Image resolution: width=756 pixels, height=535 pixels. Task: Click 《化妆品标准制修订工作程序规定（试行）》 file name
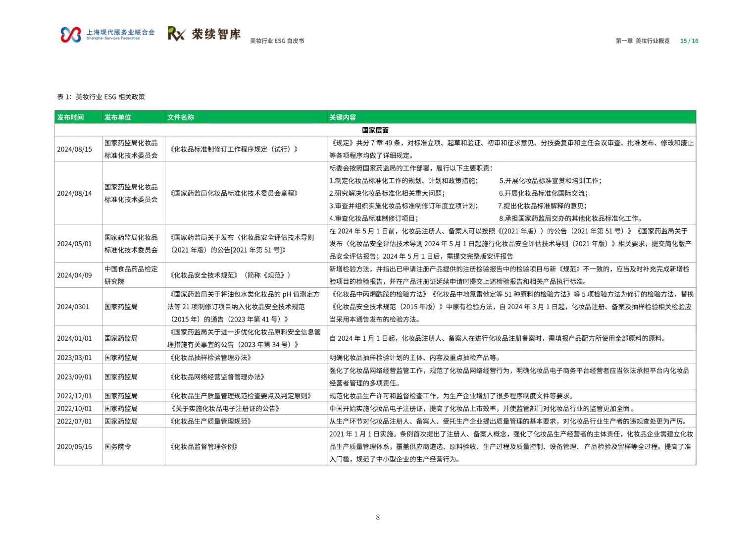point(234,149)
